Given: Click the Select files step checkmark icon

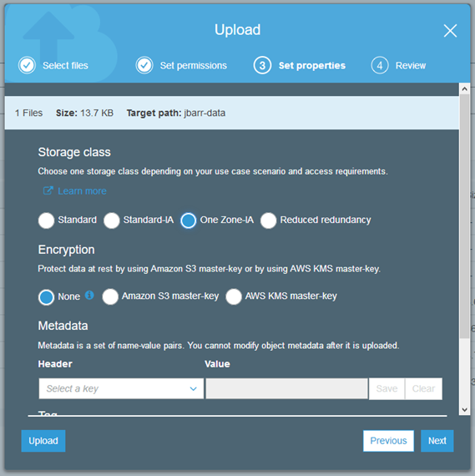Looking at the screenshot, I should [x=27, y=65].
